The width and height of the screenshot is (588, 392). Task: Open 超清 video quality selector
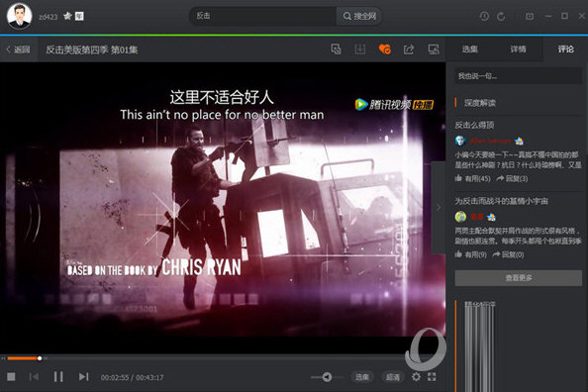(x=393, y=377)
